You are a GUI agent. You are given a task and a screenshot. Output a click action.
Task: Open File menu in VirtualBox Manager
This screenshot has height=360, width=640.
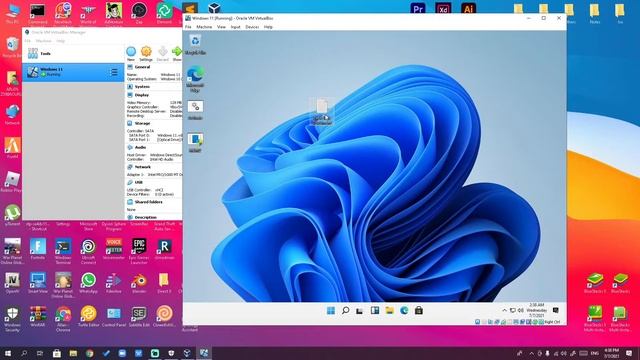[x=28, y=41]
